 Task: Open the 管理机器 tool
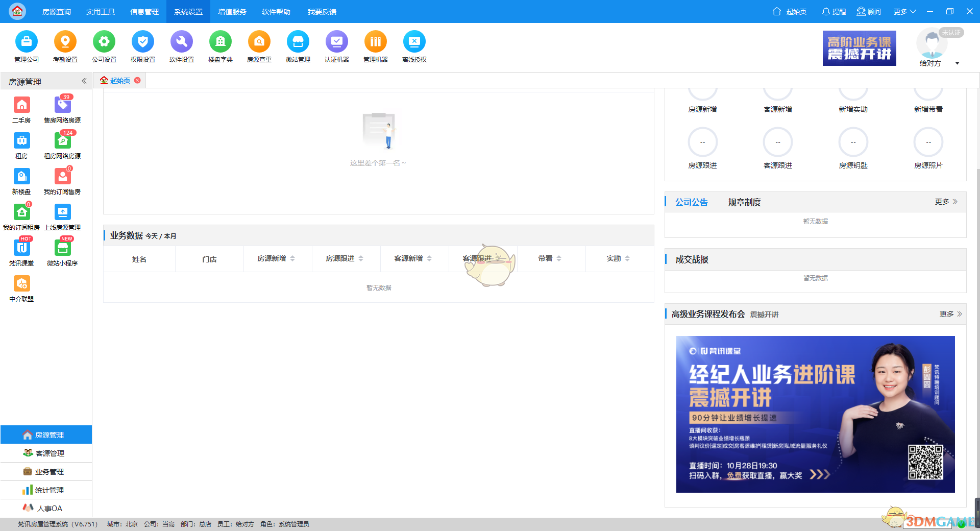(x=375, y=47)
